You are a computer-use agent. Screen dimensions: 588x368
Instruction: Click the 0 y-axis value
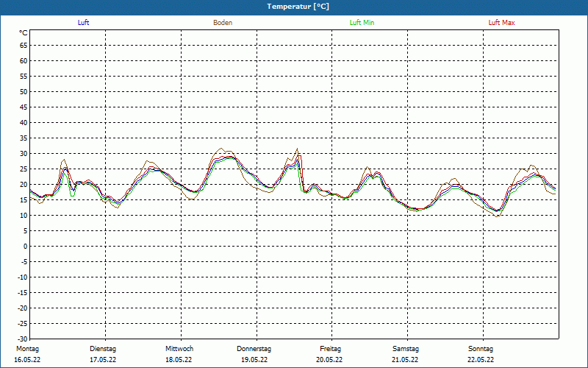[x=26, y=247]
